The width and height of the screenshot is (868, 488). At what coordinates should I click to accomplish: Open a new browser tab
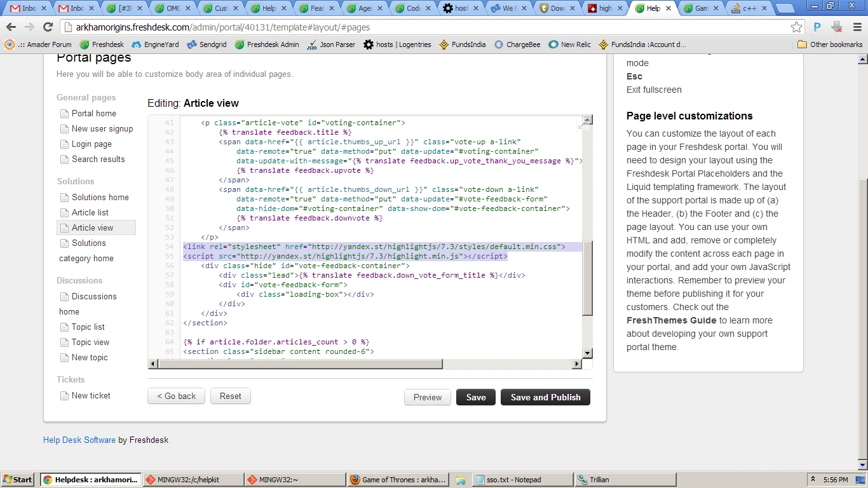click(787, 9)
